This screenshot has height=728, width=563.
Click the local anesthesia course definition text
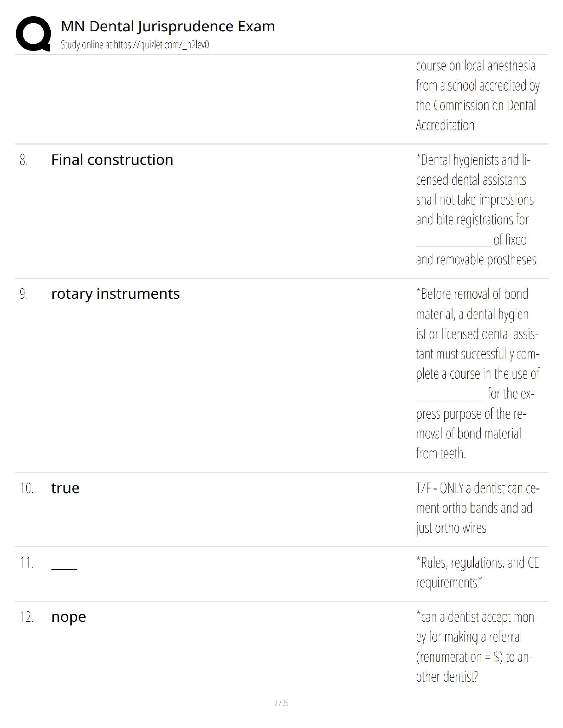477,96
